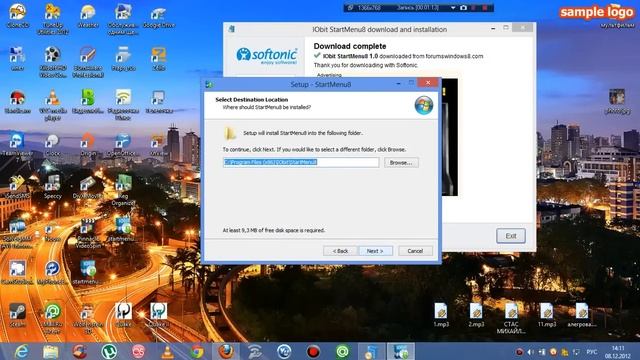Image resolution: width=640 pixels, height=360 pixels.
Task: Open green Mail.Ru Agent taskbar icon
Action: [x=342, y=351]
